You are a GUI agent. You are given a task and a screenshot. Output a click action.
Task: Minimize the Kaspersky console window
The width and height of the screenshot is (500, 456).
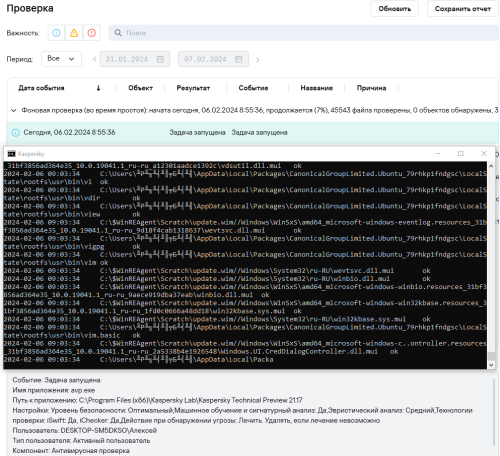438,153
